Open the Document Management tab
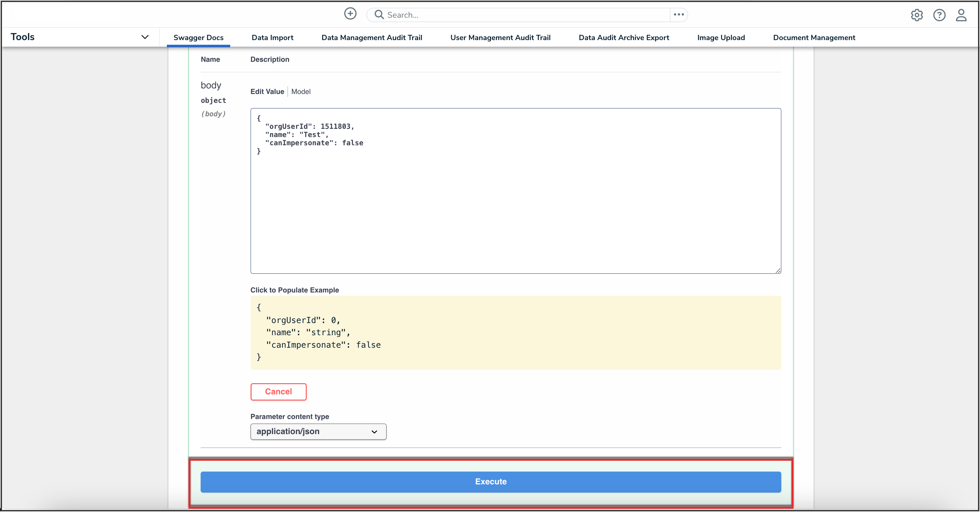 pyautogui.click(x=814, y=37)
